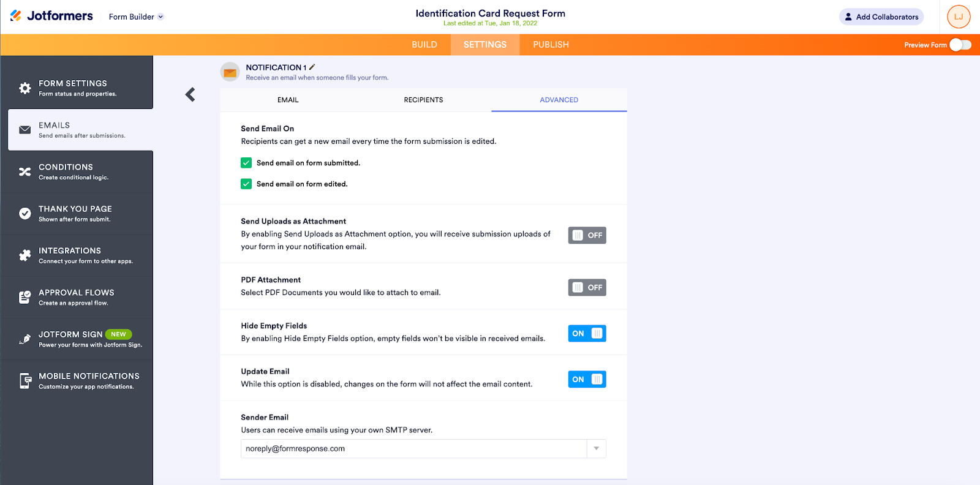Edit the Notification 1 name with the pencil

pos(312,67)
